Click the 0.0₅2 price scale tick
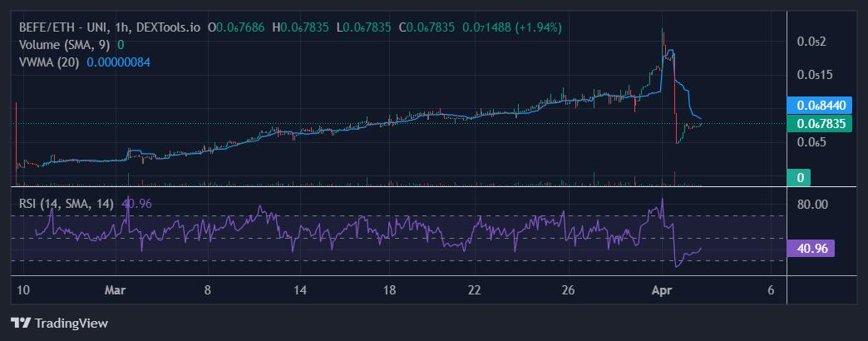The height and width of the screenshot is (341, 868). point(812,42)
